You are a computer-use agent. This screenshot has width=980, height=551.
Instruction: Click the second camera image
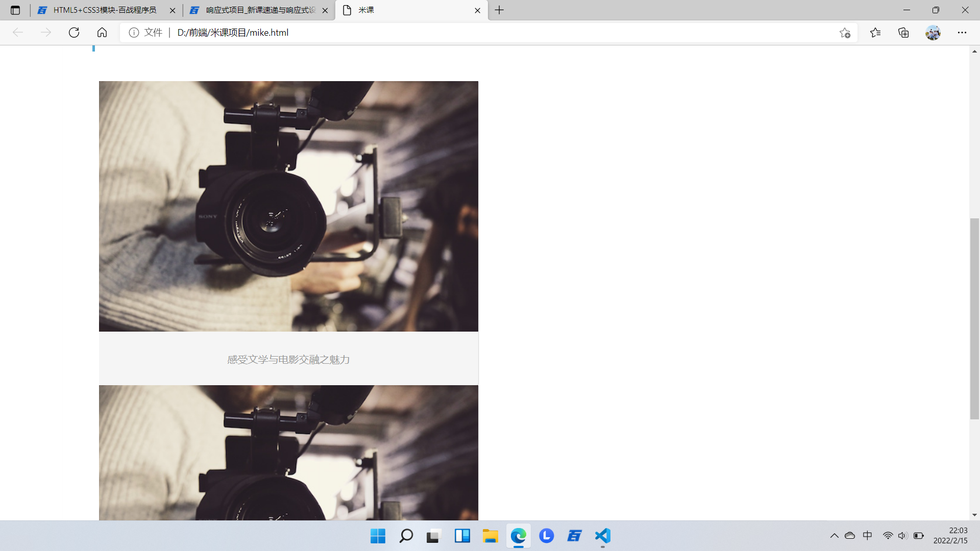288,453
